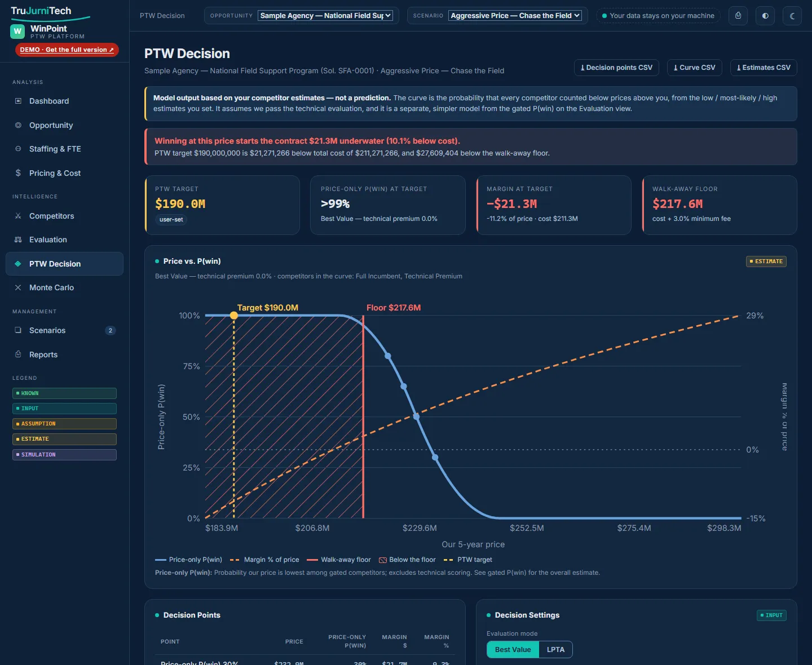This screenshot has width=812, height=665.
Task: Click the ESTIMATE legend tag in sidebar
Action: (x=64, y=439)
